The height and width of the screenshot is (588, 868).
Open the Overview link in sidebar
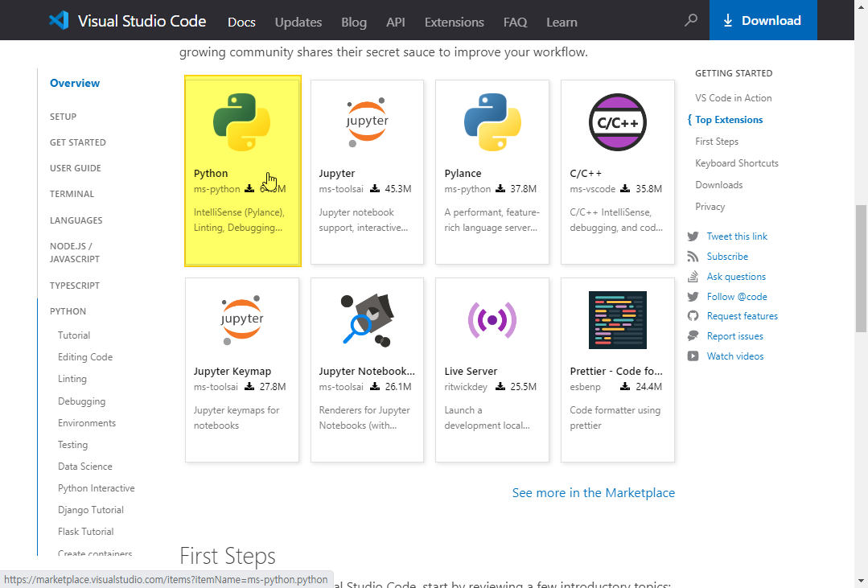pos(75,83)
